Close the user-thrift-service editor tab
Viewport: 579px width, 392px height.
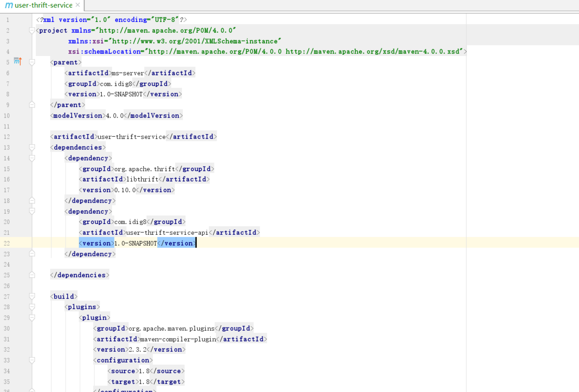[78, 5]
